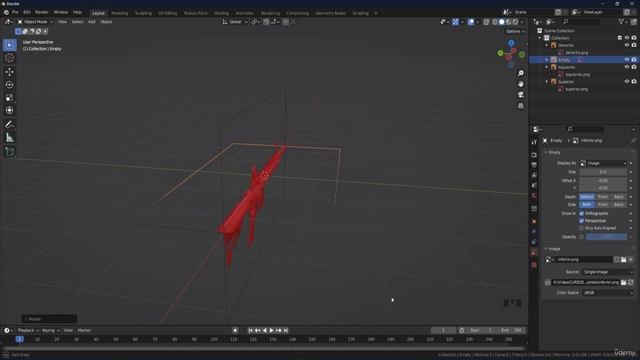This screenshot has height=360, width=640.
Task: Click the Blender logo menu icon
Action: [x=6, y=12]
